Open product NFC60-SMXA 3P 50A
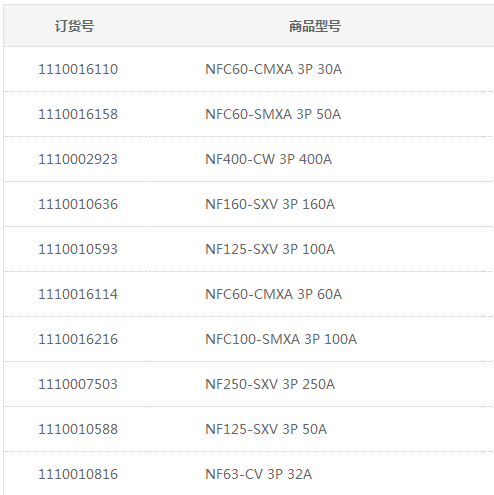The height and width of the screenshot is (495, 494). coord(273,114)
